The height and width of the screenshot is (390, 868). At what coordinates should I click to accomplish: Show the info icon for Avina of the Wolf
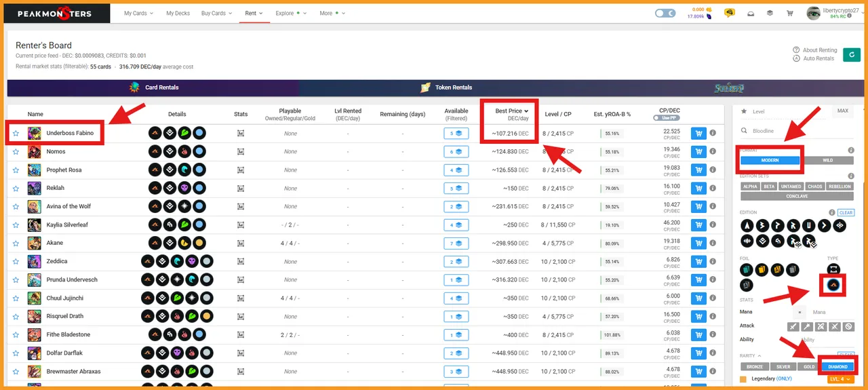tap(713, 206)
